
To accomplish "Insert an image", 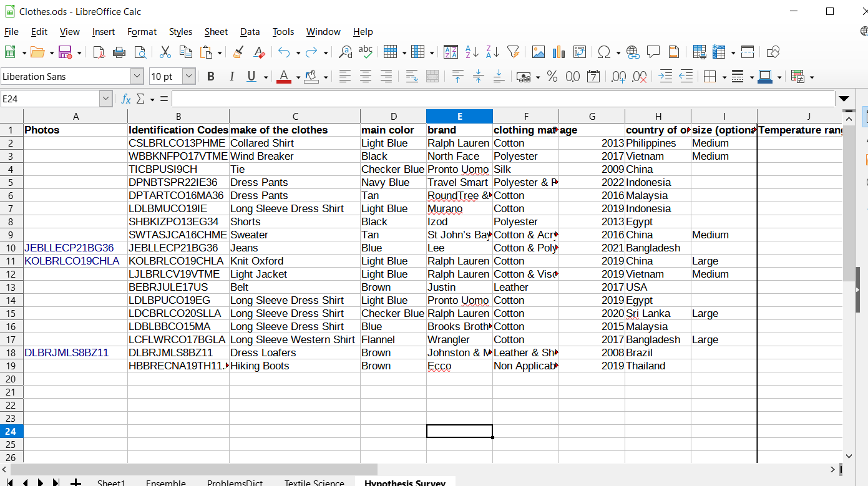I will coord(538,52).
